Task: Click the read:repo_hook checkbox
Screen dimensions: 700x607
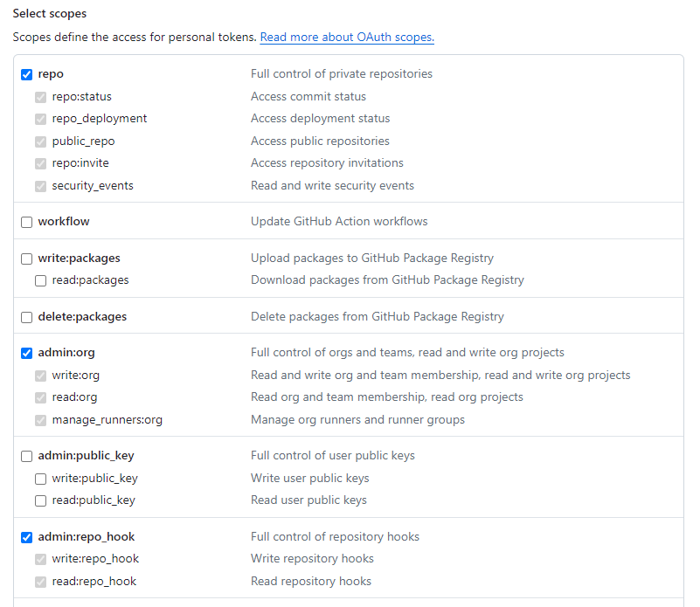Action: [x=40, y=582]
